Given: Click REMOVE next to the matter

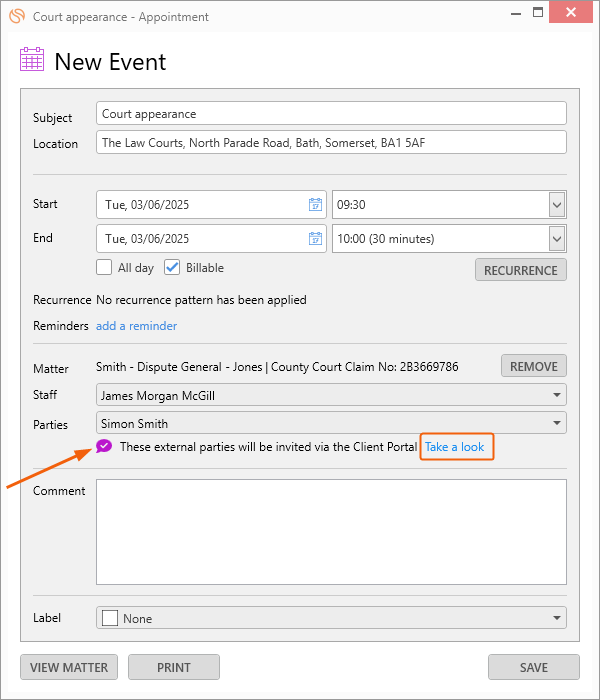Looking at the screenshot, I should pos(533,366).
